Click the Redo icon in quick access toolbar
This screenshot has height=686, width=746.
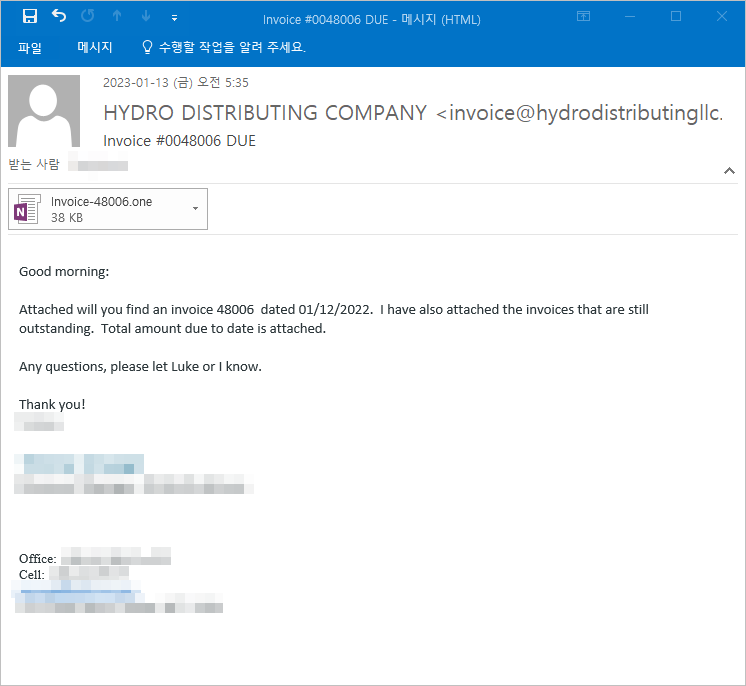point(88,16)
